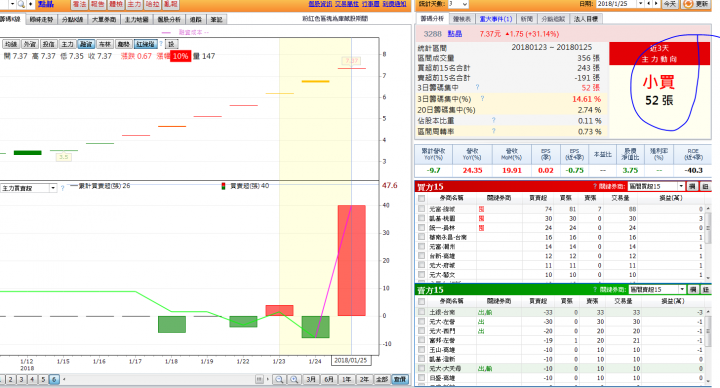Open the stock selector dropdown arrow beside search

click(x=12, y=4)
